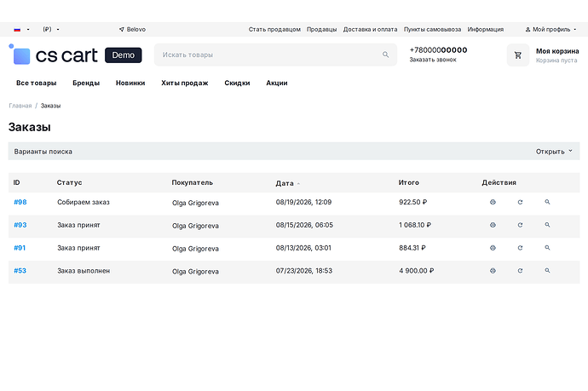Print invoice for order #98

click(x=493, y=202)
